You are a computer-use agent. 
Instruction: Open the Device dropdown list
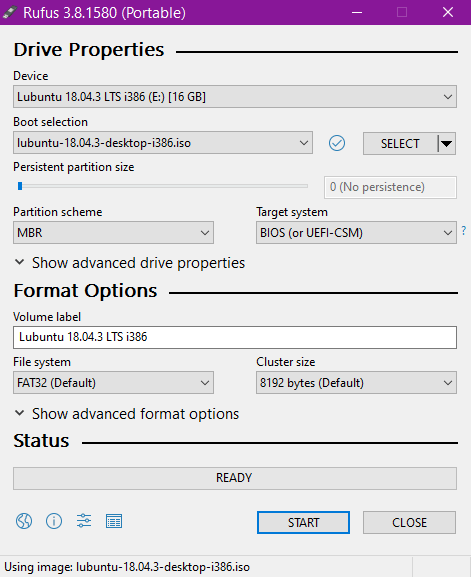pos(235,97)
